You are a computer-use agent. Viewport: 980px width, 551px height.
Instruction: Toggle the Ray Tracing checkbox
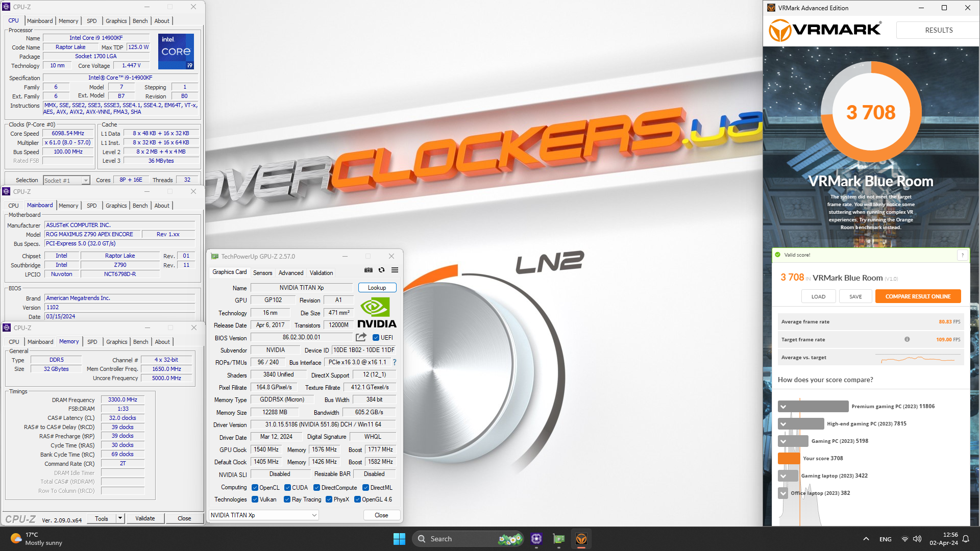click(287, 499)
